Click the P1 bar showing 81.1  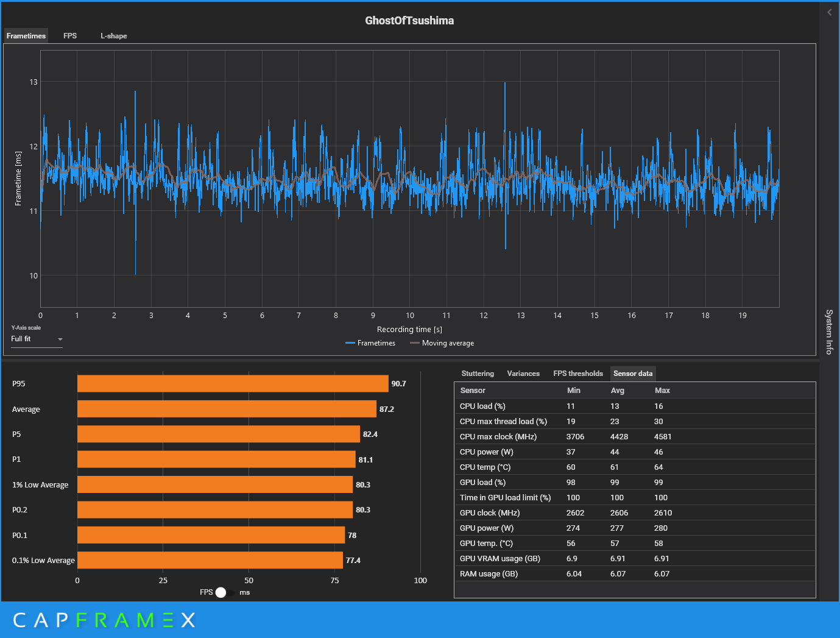pos(216,459)
